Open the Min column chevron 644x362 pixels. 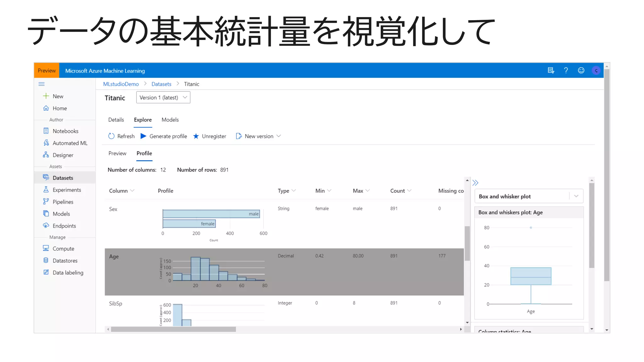pyautogui.click(x=329, y=190)
